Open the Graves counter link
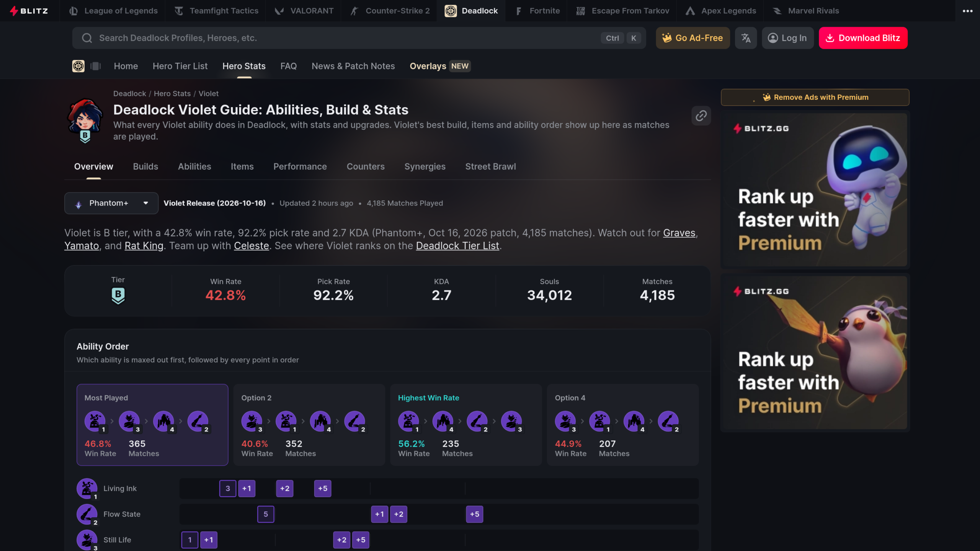This screenshot has height=551, width=980. pos(679,233)
